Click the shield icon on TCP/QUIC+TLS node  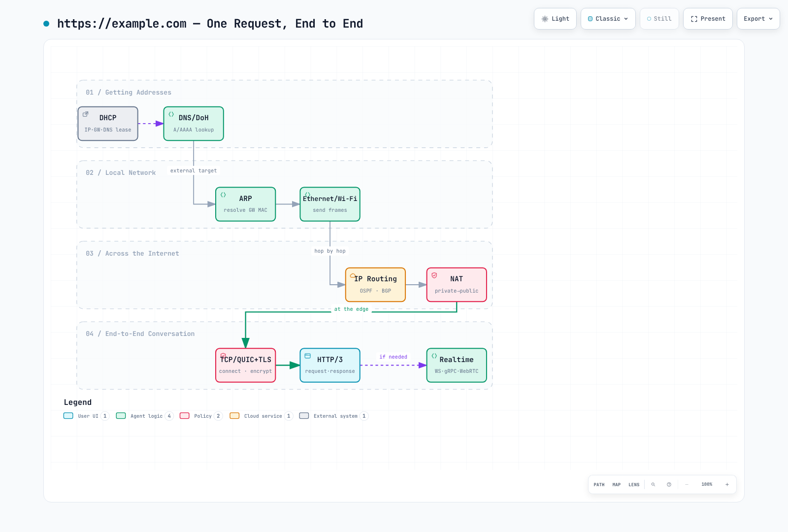(x=223, y=356)
